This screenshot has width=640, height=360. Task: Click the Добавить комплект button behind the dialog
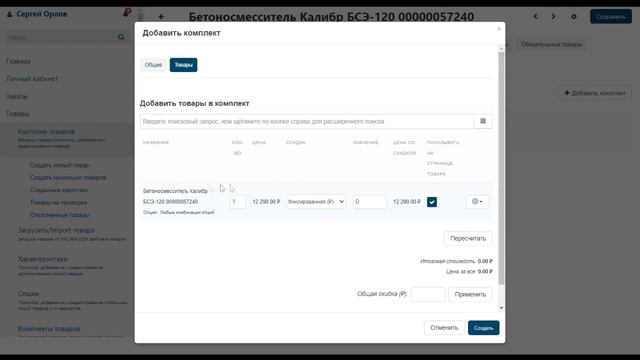pos(594,93)
